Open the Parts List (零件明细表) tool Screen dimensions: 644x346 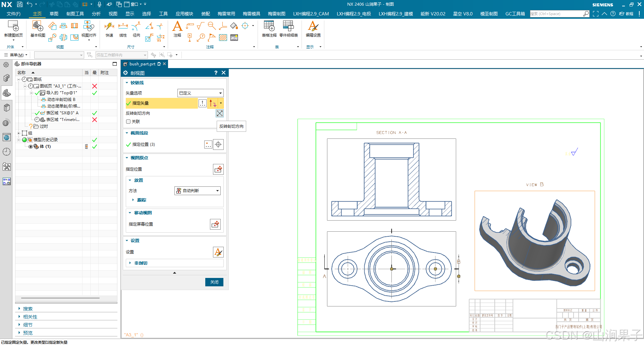click(x=288, y=26)
